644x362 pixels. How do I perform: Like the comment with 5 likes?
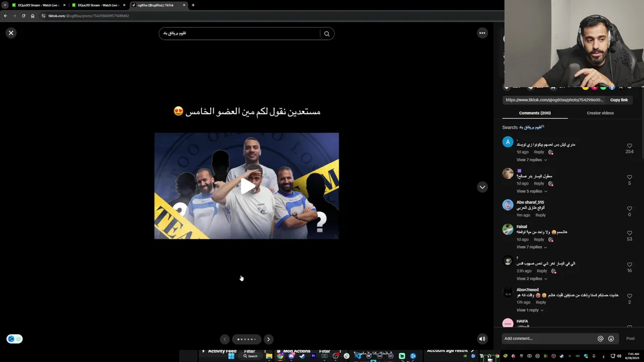[x=629, y=177]
